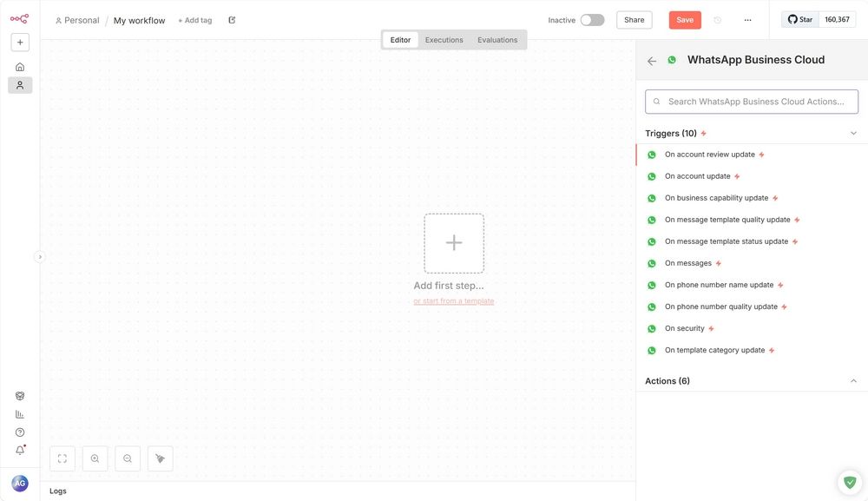Collapse the Triggers (10) section
The width and height of the screenshot is (868, 501).
(x=852, y=132)
